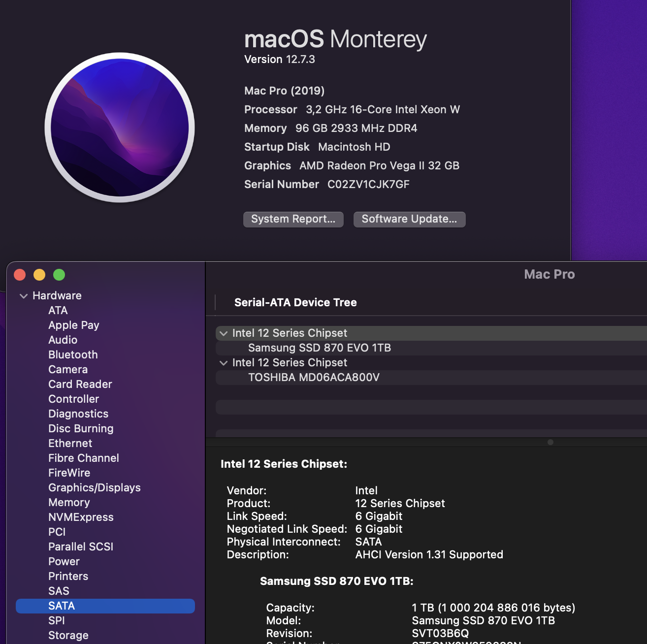Click the Mac Pro (2019) model text

(x=285, y=91)
